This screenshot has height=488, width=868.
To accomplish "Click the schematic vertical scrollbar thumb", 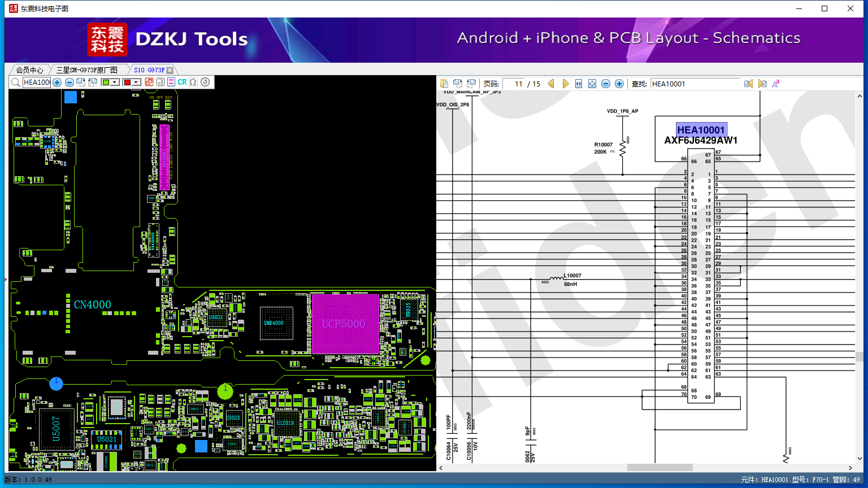I will coord(860,356).
